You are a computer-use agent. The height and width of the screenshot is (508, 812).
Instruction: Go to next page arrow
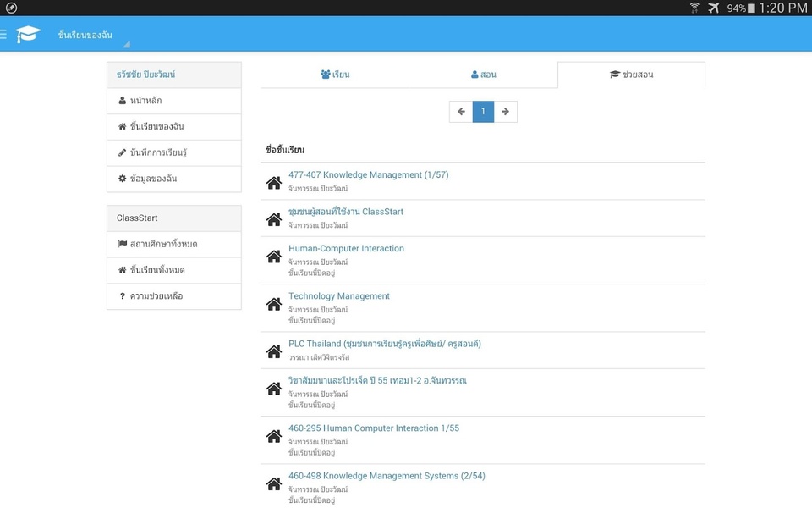[x=506, y=112]
